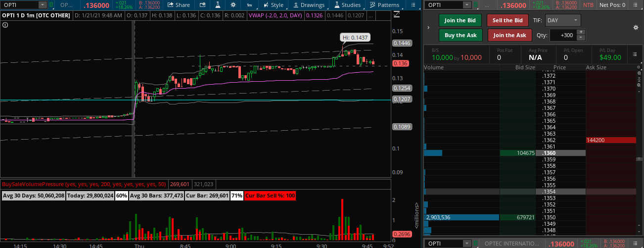Click Join the Bid button
The image size is (644, 248).
(x=460, y=20)
